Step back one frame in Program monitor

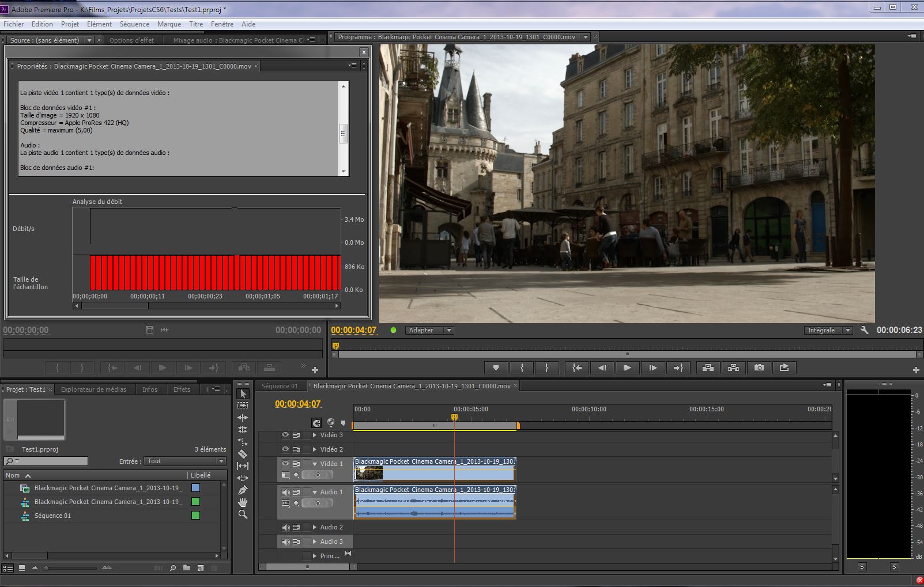(602, 368)
